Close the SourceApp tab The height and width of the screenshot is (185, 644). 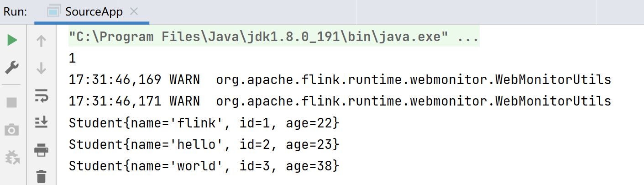click(134, 12)
